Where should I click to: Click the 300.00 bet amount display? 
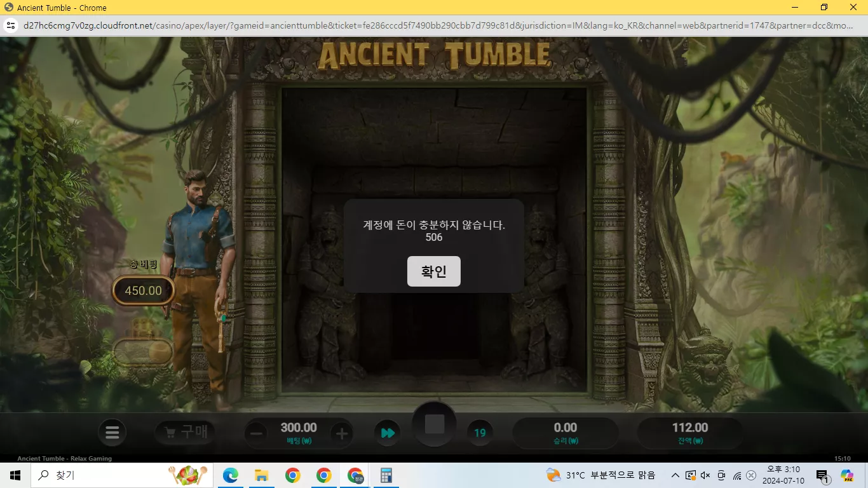tap(299, 428)
